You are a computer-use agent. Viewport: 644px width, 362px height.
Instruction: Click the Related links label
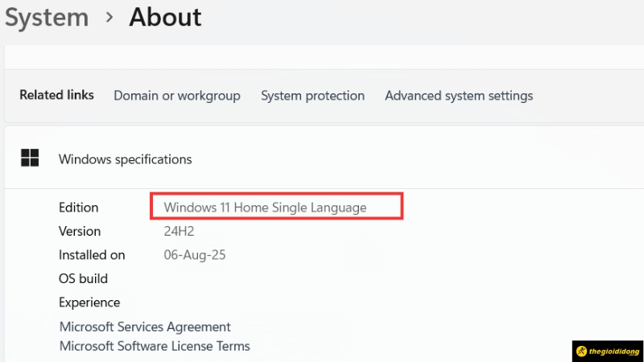point(56,95)
